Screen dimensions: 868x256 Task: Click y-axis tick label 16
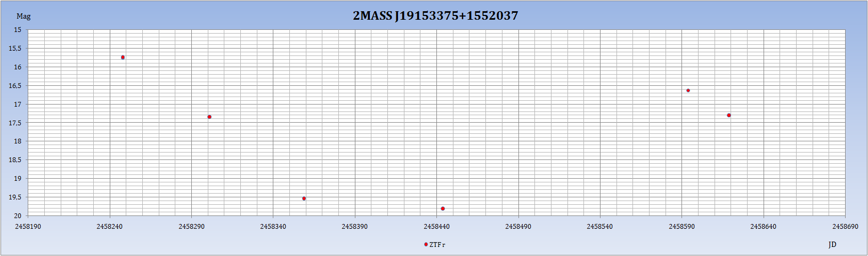[18, 67]
